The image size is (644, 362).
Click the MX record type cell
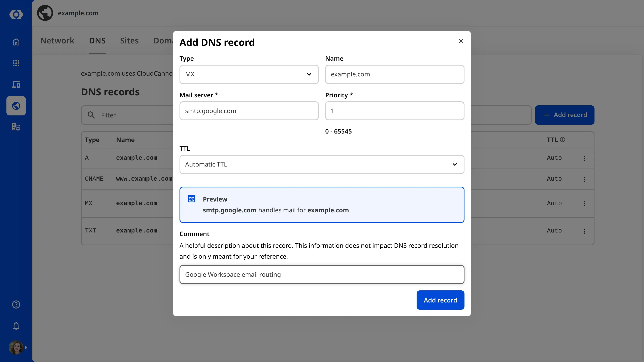(x=89, y=203)
